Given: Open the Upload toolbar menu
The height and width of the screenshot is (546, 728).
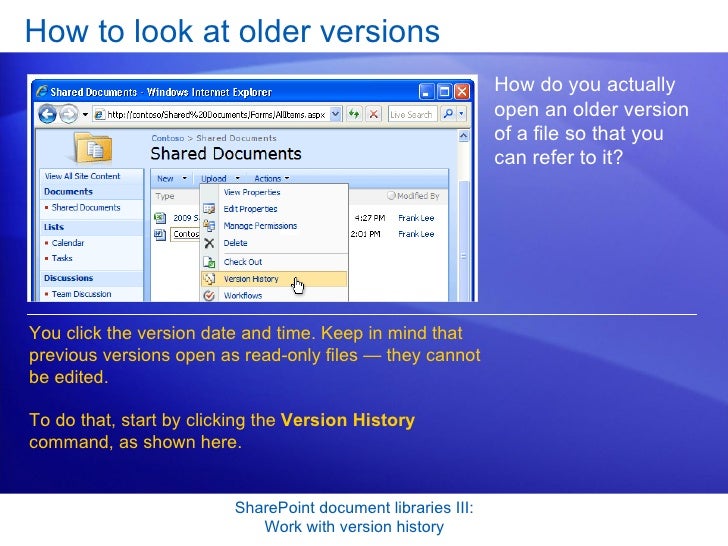Looking at the screenshot, I should coord(220,178).
